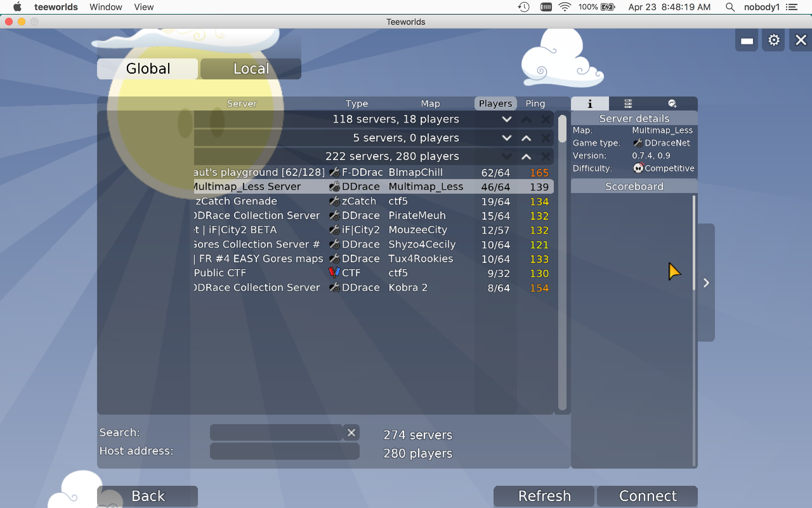This screenshot has height=508, width=812.
Task: Move the 222 servers filter up
Action: (526, 157)
